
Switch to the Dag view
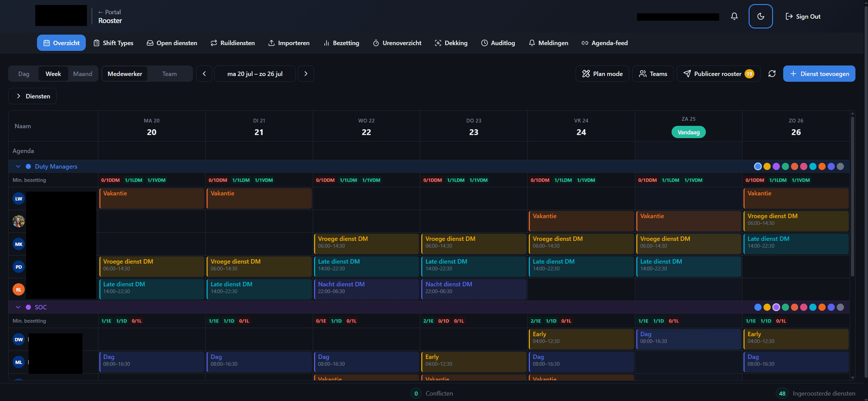pyautogui.click(x=24, y=74)
